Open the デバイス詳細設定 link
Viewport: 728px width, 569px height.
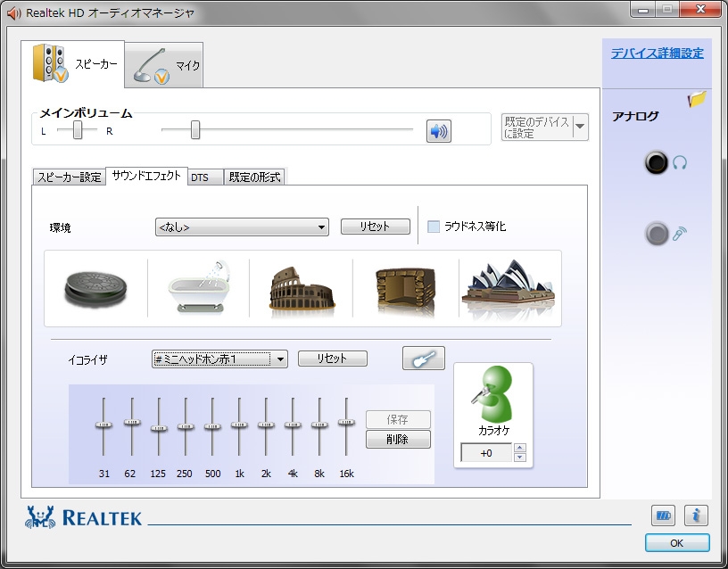(x=657, y=53)
